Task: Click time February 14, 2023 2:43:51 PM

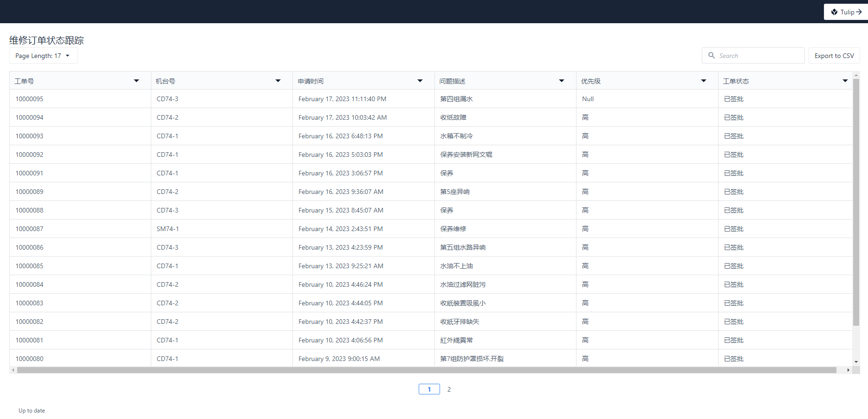Action: click(341, 229)
